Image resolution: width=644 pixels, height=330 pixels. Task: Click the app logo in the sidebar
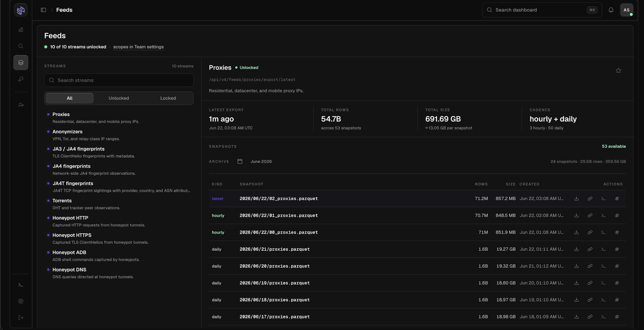pyautogui.click(x=21, y=10)
